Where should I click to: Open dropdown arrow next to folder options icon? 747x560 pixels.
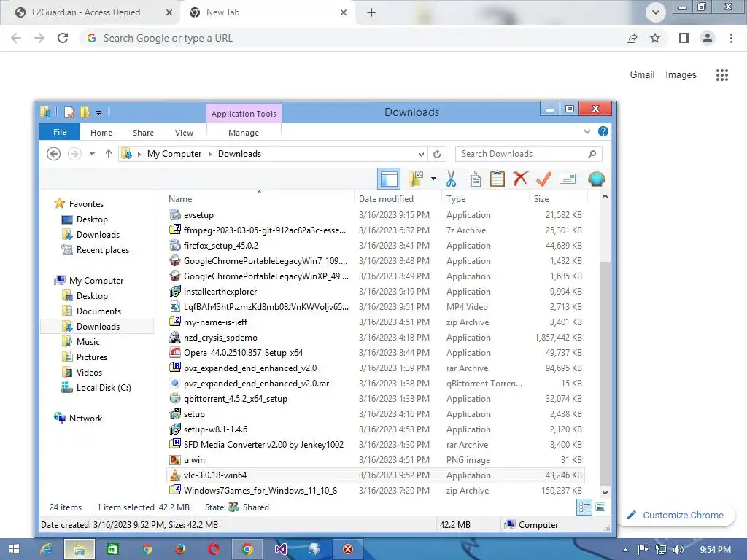433,179
